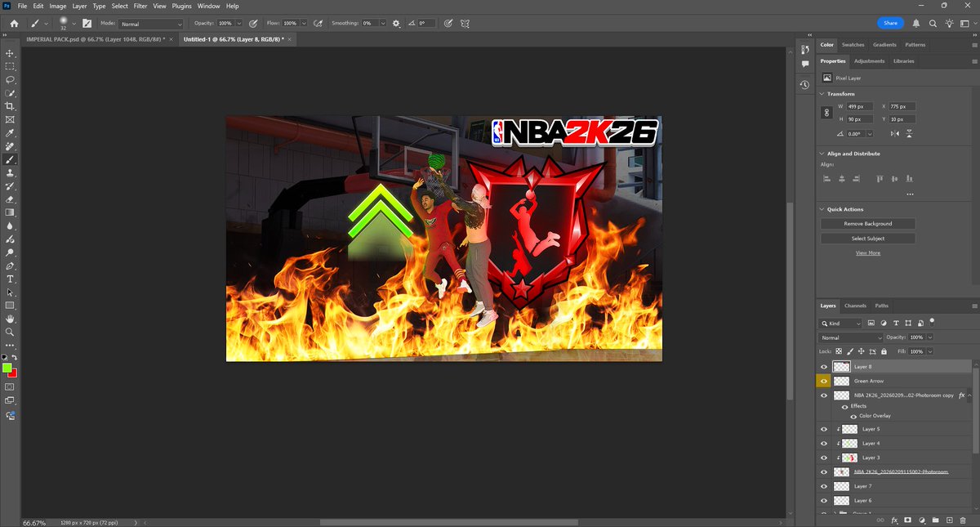Click the blue Share button
Viewport: 980px width, 527px height.
coord(890,24)
